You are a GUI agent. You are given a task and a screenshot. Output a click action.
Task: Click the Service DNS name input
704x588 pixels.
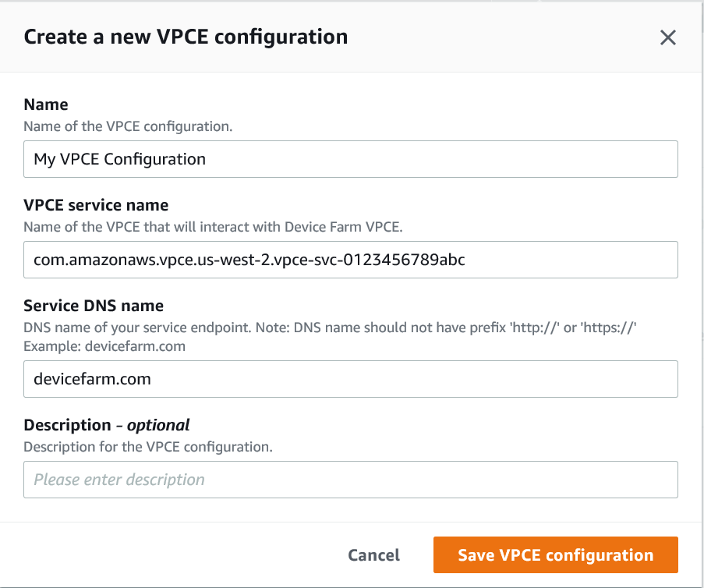point(351,378)
